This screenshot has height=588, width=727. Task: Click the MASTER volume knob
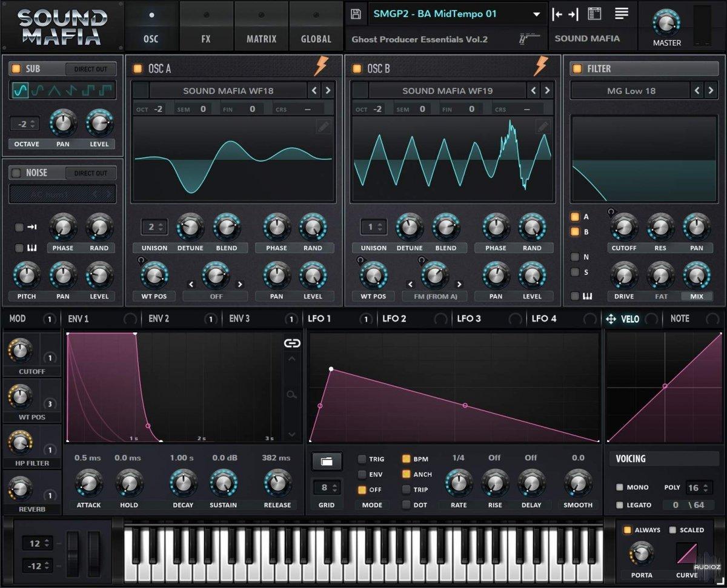666,24
